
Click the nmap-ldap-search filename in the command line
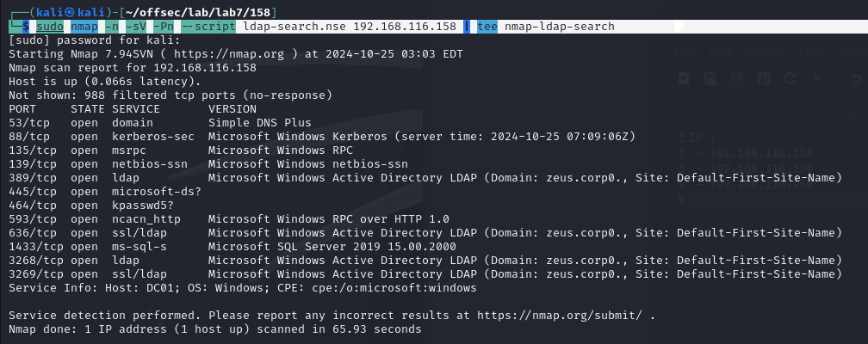click(x=559, y=27)
